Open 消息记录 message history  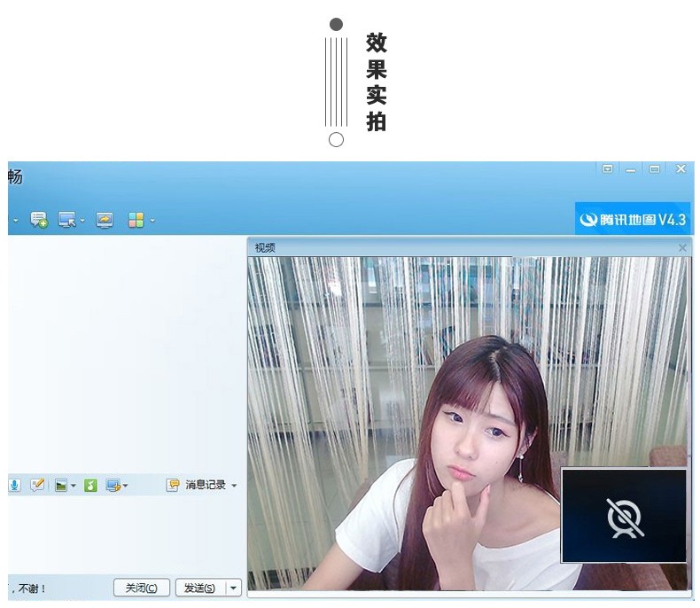tap(206, 484)
